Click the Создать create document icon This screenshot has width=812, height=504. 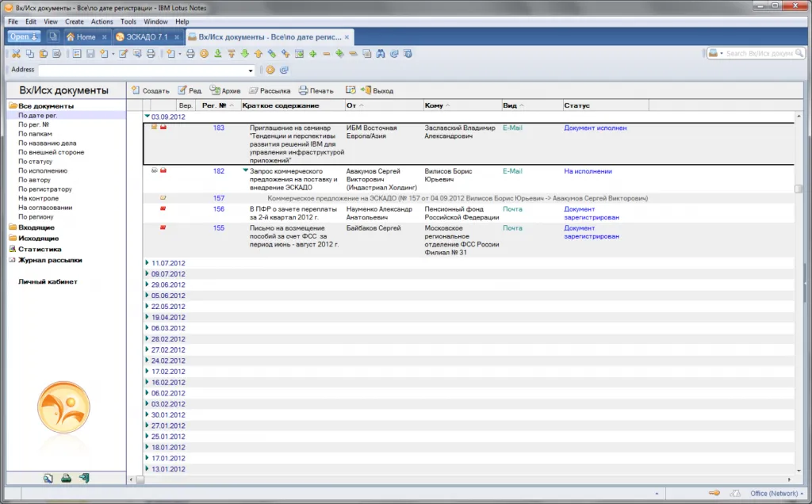click(x=136, y=91)
